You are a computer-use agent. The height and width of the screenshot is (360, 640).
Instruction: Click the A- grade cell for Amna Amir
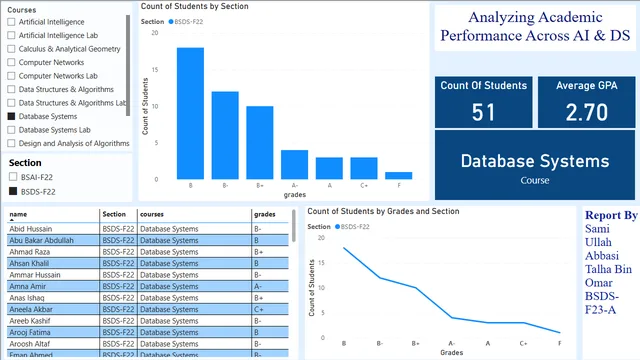[x=270, y=286]
